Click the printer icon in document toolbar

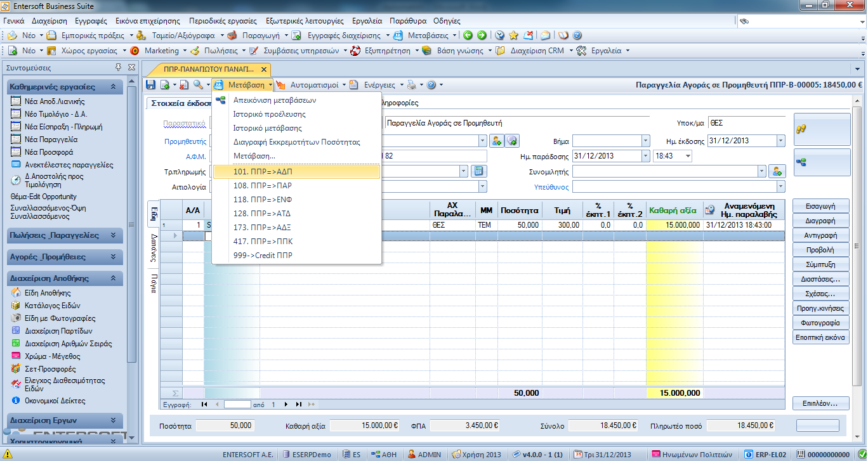click(411, 84)
